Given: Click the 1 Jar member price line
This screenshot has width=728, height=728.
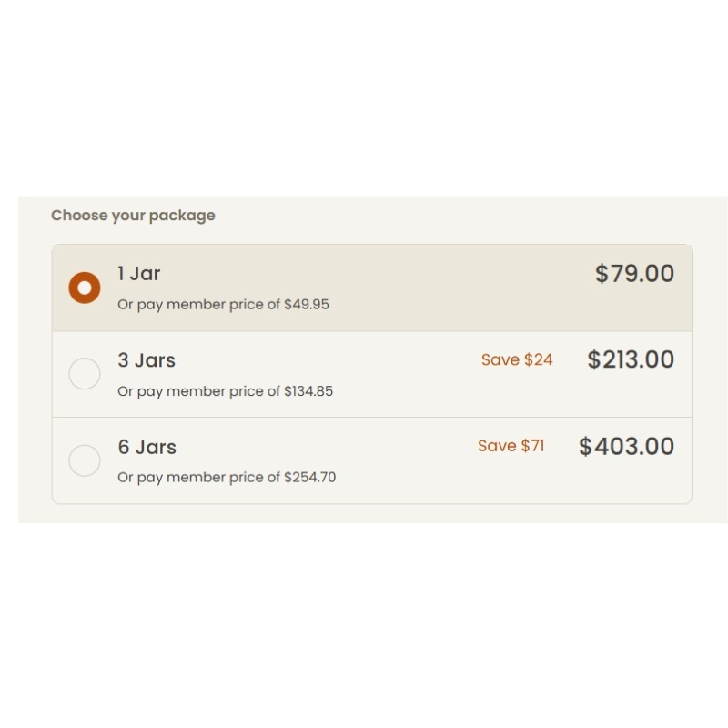Looking at the screenshot, I should point(223,305).
